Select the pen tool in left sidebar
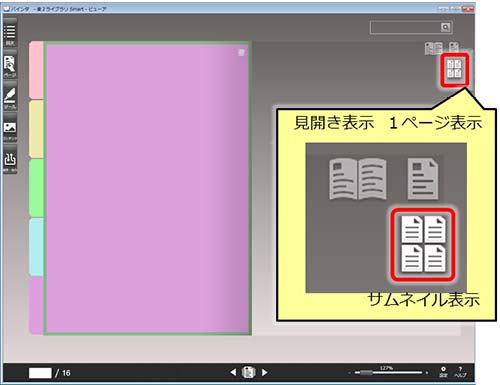The height and width of the screenshot is (385, 500). (10, 98)
